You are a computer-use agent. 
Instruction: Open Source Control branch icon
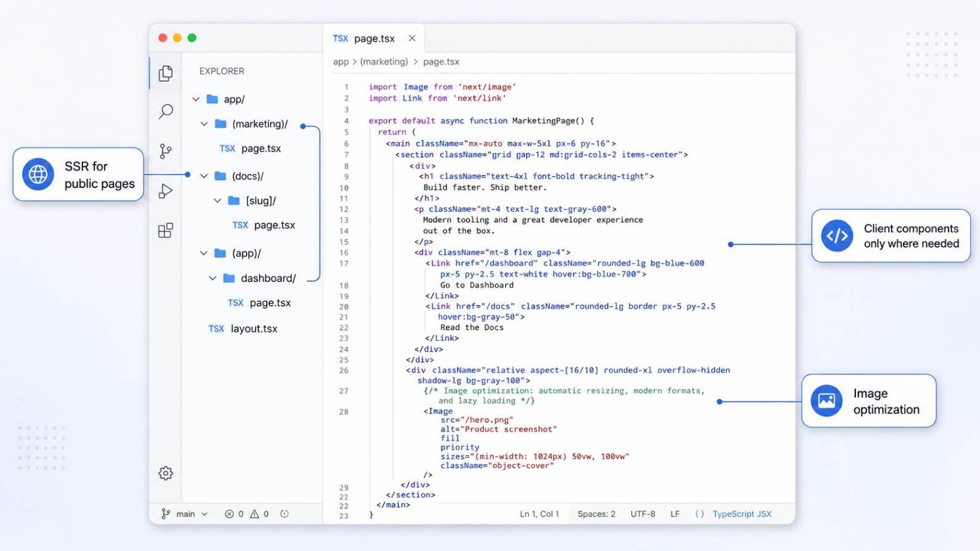[165, 151]
